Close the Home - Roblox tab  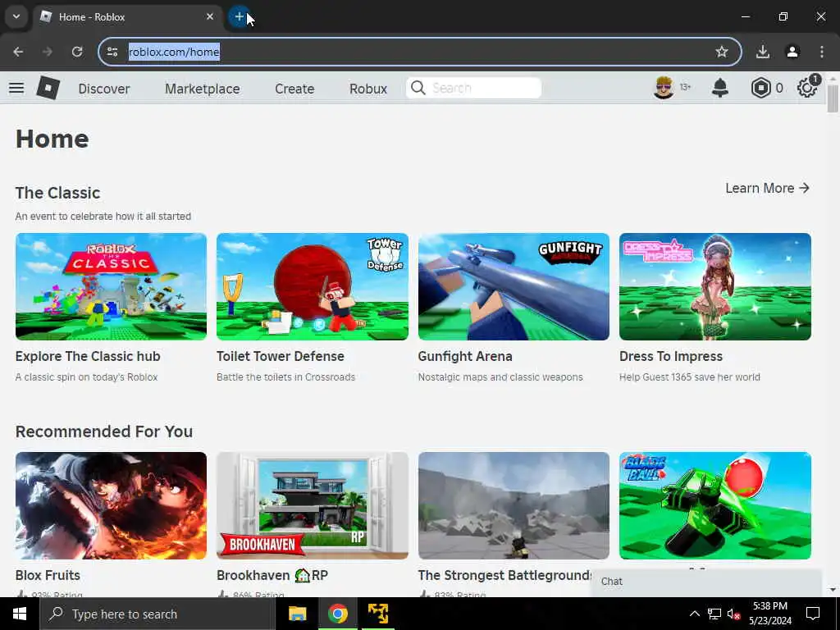(210, 16)
